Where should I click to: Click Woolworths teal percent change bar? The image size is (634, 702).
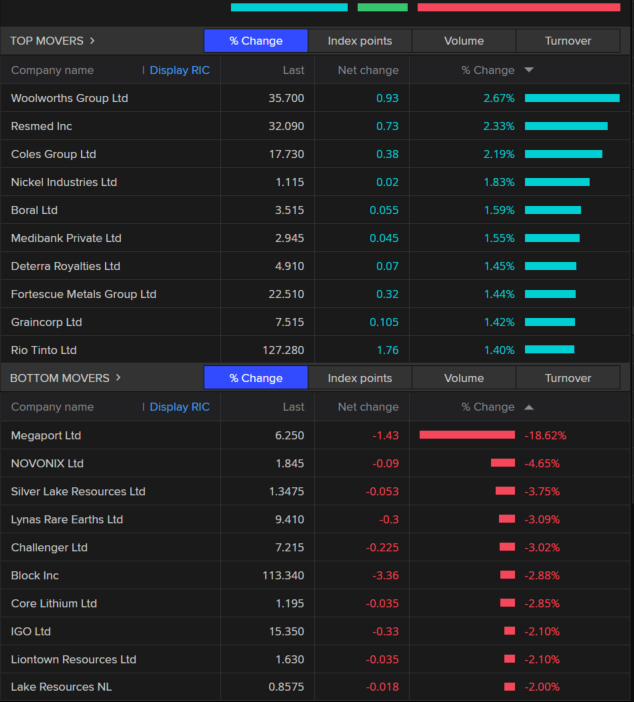(x=572, y=98)
